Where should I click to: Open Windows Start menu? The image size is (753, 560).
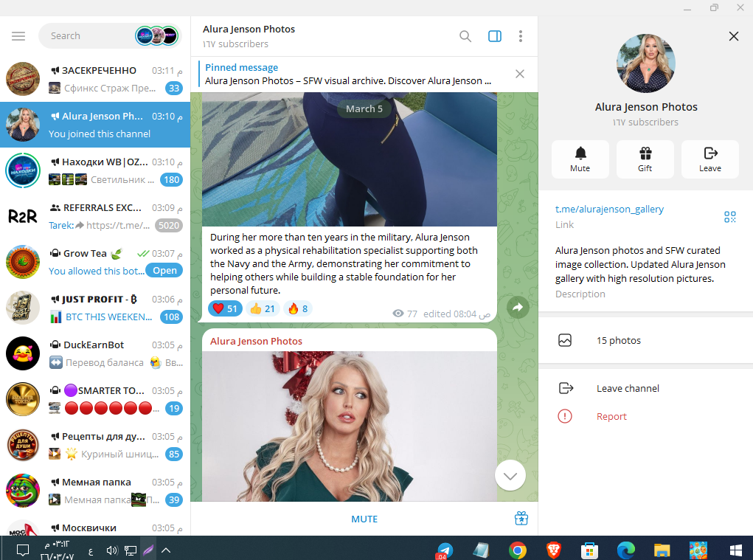click(x=736, y=550)
